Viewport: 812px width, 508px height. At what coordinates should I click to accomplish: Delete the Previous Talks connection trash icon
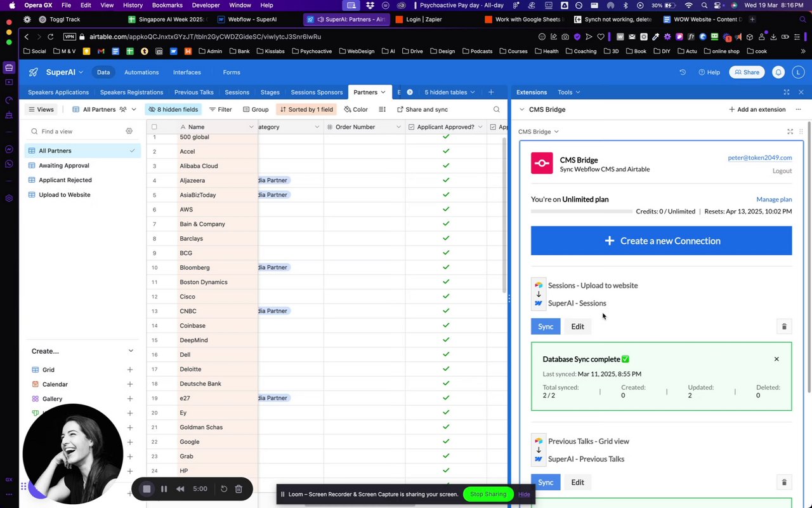[x=784, y=482]
